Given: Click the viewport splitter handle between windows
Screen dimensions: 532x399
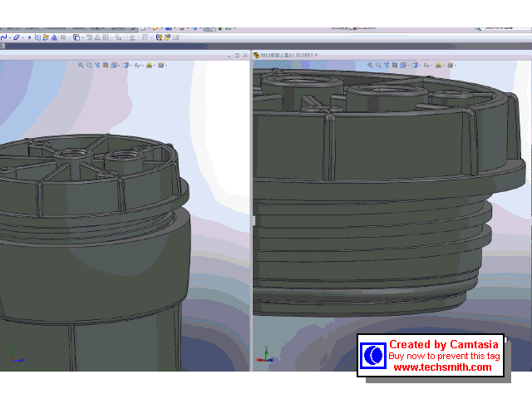Looking at the screenshot, I should (254, 220).
